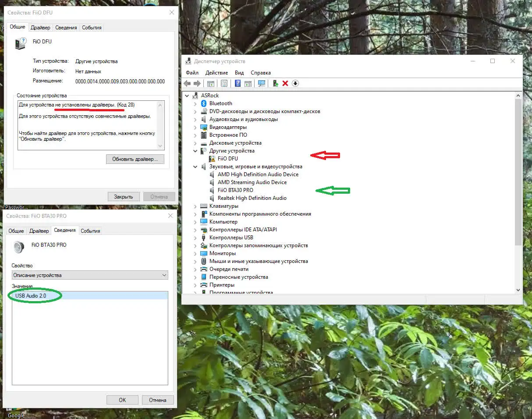Click the Bluetooth category icon
532x419 pixels.
click(x=204, y=103)
